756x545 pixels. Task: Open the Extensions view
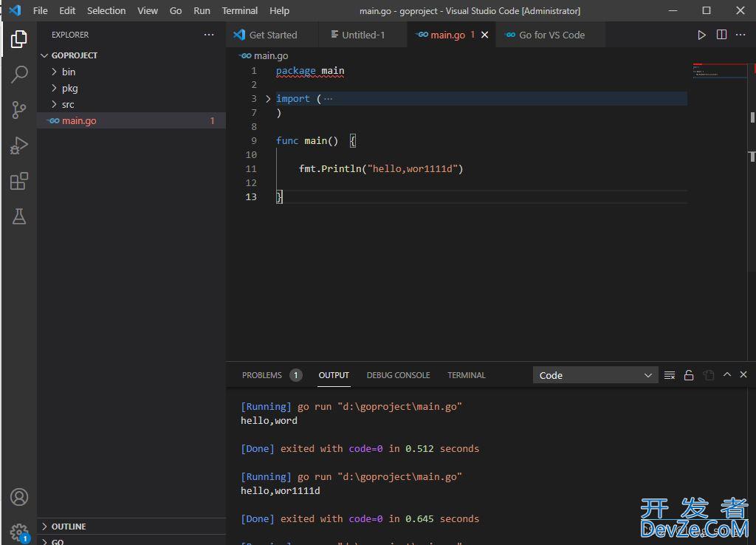coord(18,181)
